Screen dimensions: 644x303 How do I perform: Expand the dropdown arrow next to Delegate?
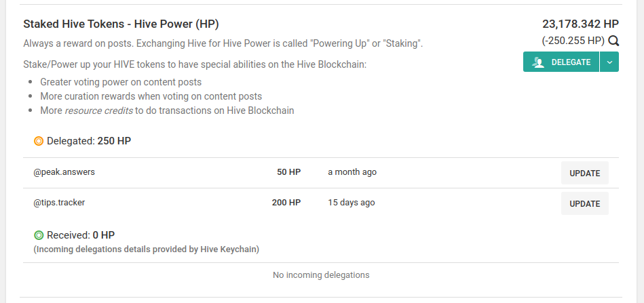tap(609, 62)
